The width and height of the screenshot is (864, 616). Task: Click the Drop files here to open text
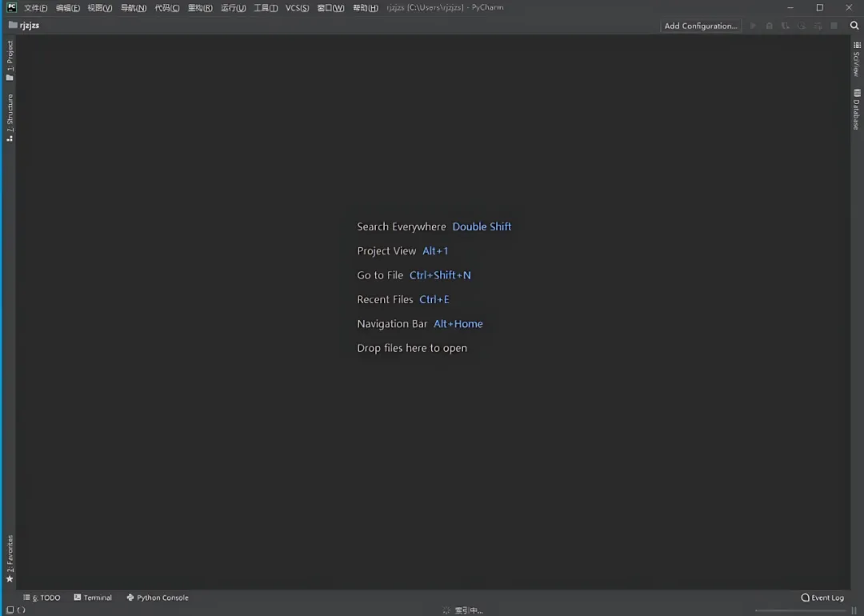click(x=412, y=348)
